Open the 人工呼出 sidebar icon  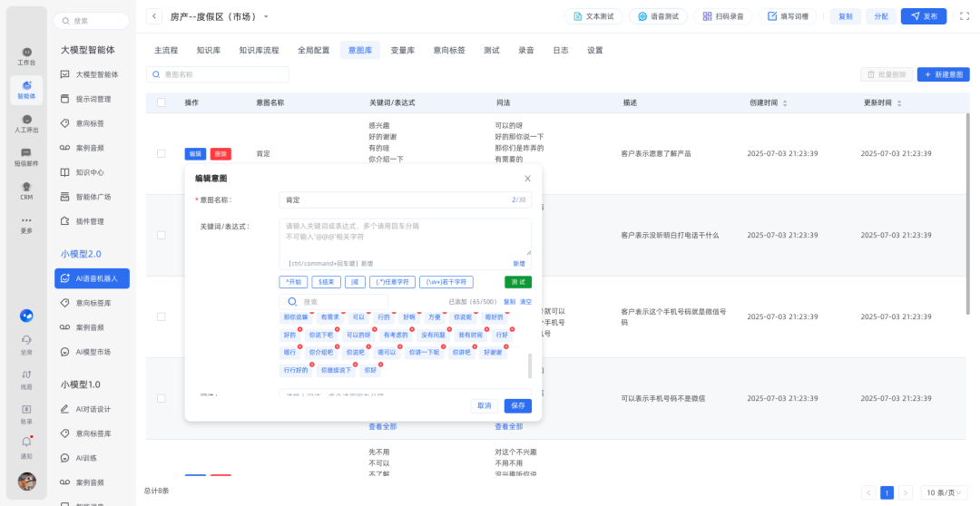[26, 122]
